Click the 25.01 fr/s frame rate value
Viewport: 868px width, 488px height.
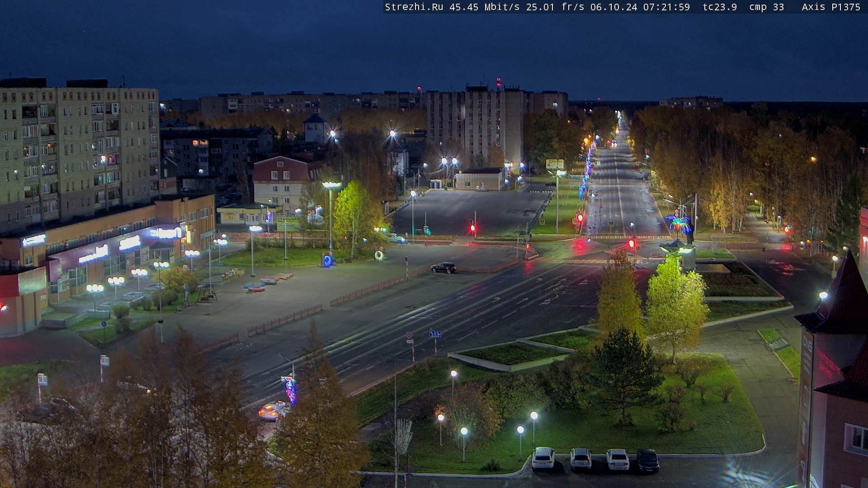(x=555, y=7)
